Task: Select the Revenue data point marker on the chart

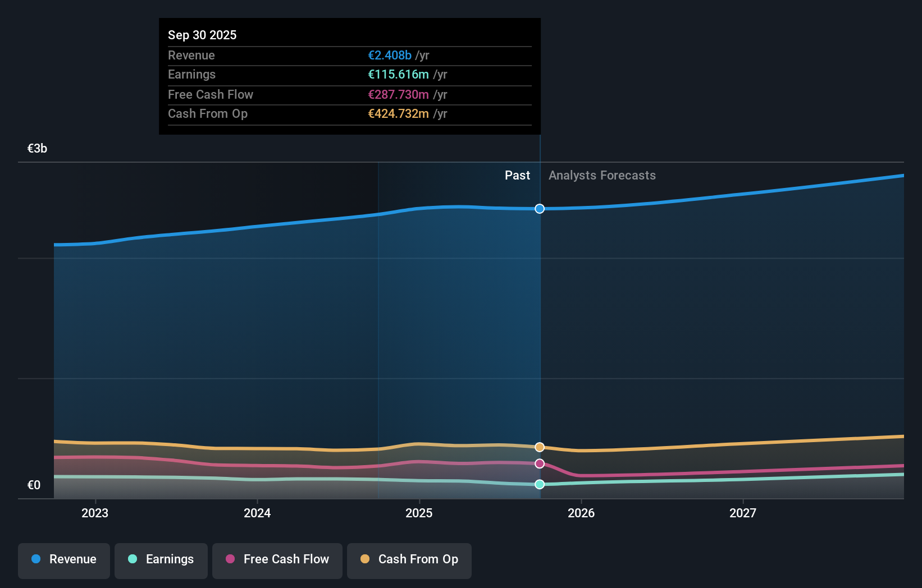Action: click(x=540, y=208)
